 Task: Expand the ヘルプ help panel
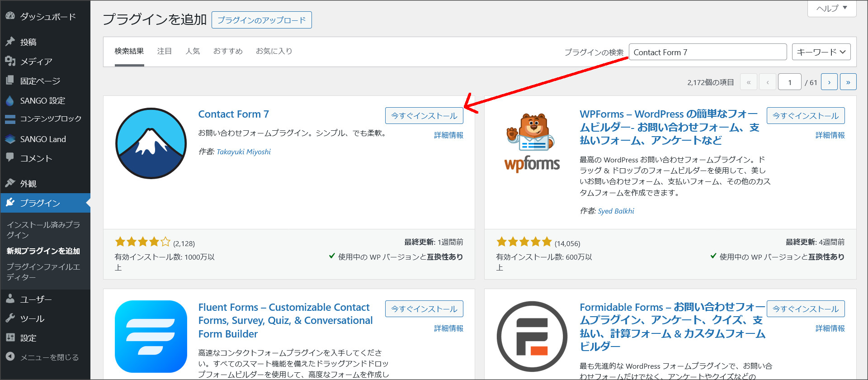(831, 8)
